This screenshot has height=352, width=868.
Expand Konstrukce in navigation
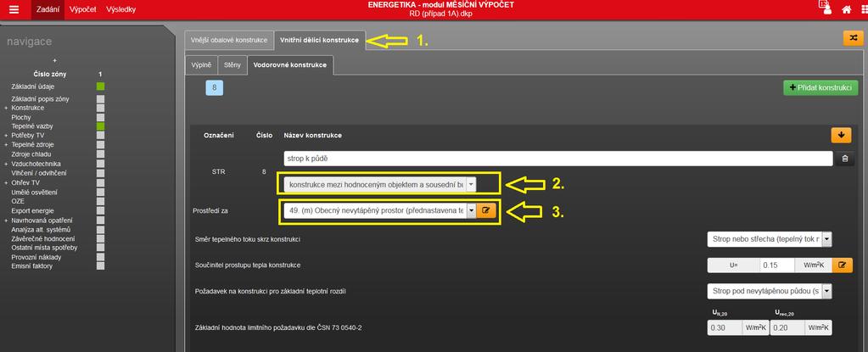pyautogui.click(x=6, y=108)
